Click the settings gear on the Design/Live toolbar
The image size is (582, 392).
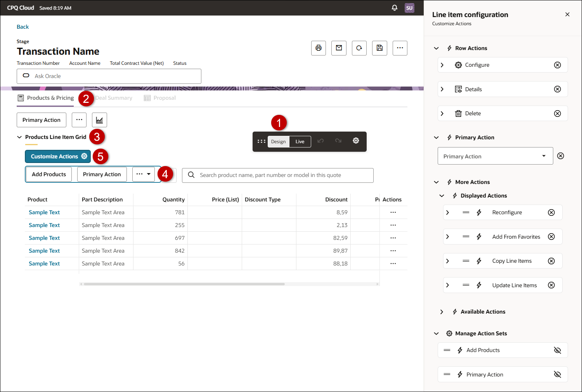click(x=356, y=141)
